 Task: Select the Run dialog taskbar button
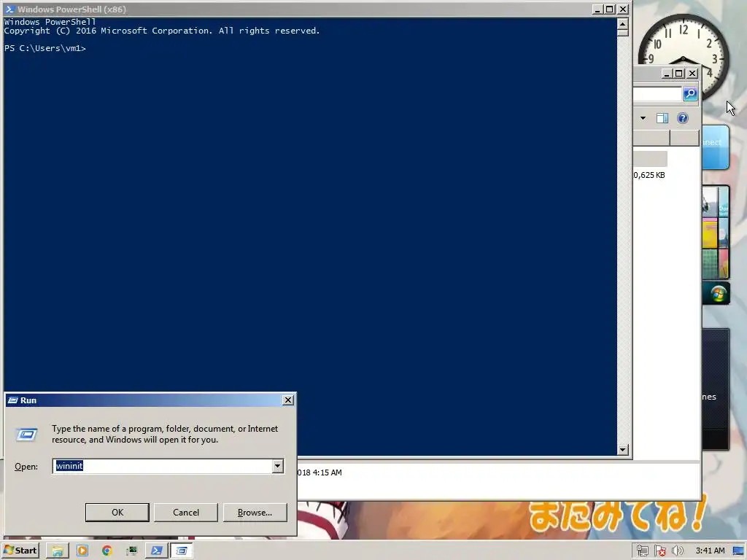pos(182,551)
